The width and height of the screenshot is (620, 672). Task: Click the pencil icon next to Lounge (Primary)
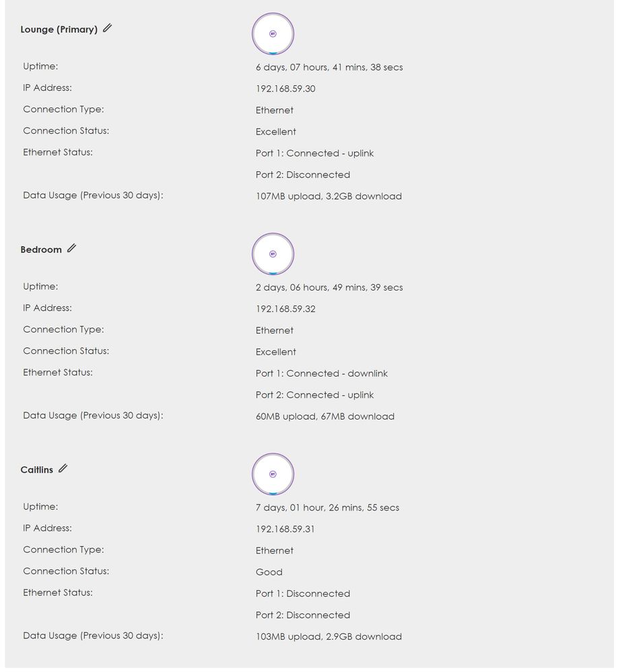108,28
